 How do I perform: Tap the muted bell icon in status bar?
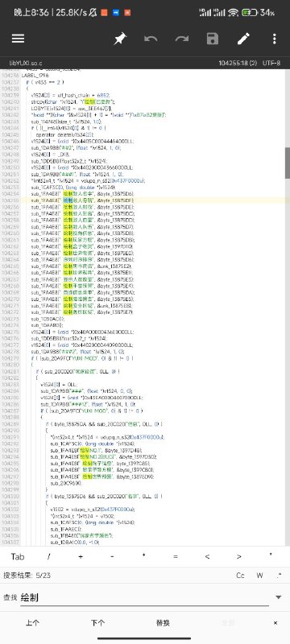[x=93, y=12]
